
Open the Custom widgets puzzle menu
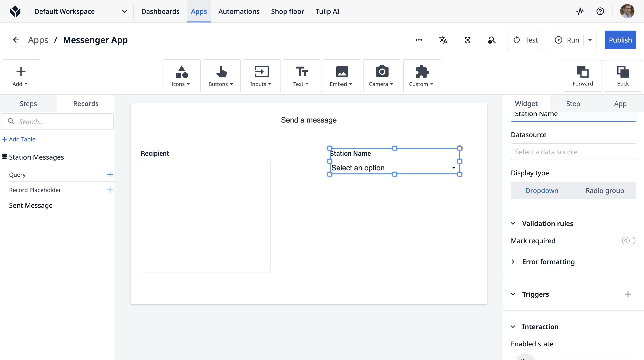click(422, 76)
